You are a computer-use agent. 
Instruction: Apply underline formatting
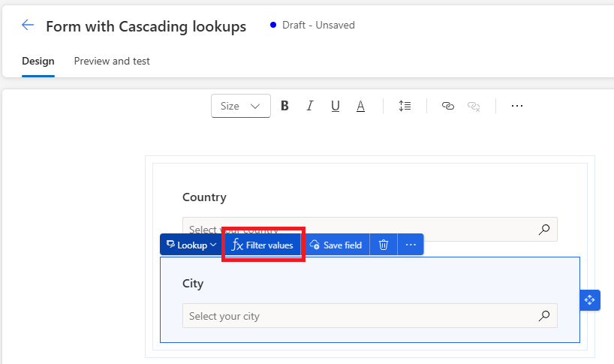(335, 106)
